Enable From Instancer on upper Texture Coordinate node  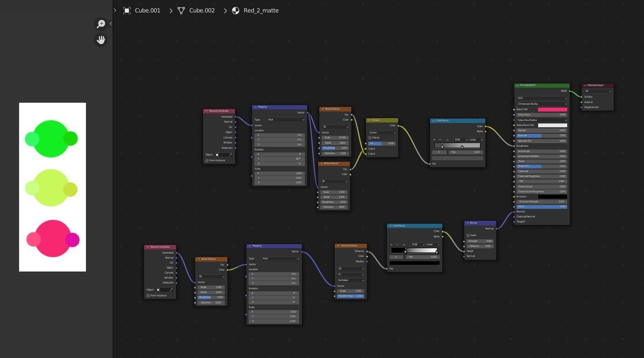[207, 160]
